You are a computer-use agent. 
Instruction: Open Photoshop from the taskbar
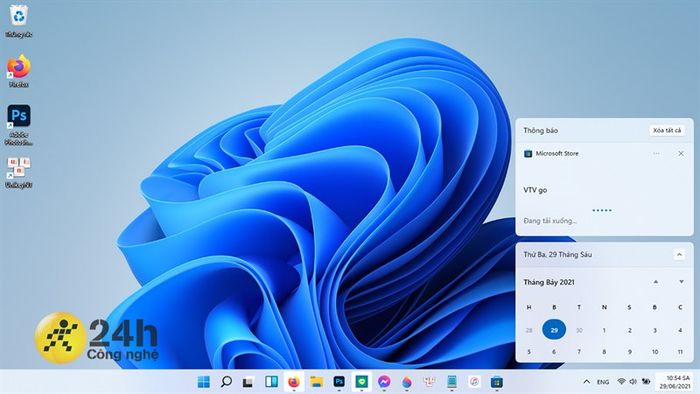(339, 382)
